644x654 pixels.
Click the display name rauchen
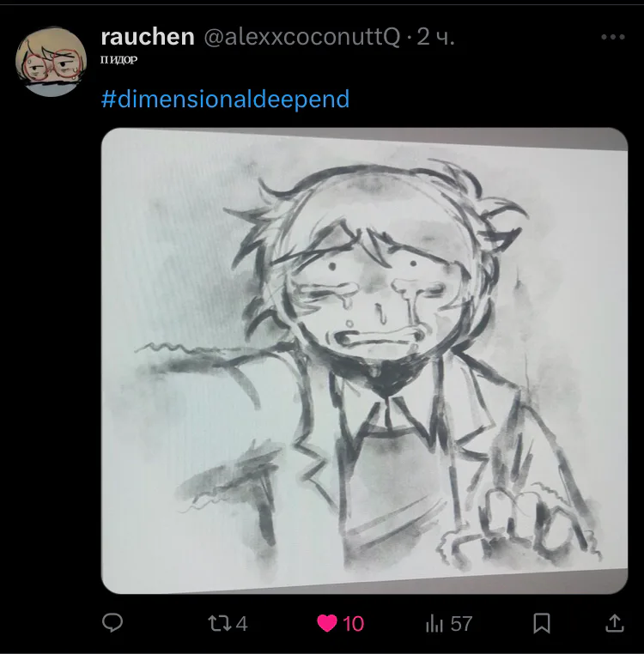[148, 37]
